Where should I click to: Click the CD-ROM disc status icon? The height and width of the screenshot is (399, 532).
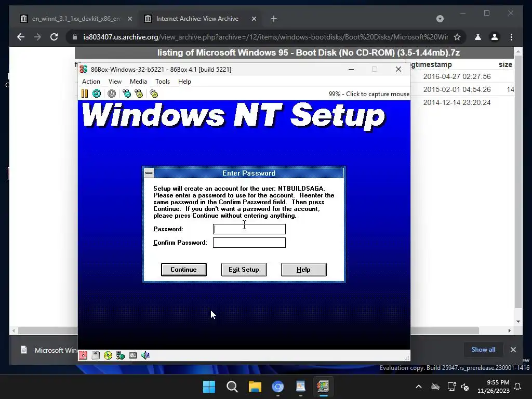coord(108,355)
